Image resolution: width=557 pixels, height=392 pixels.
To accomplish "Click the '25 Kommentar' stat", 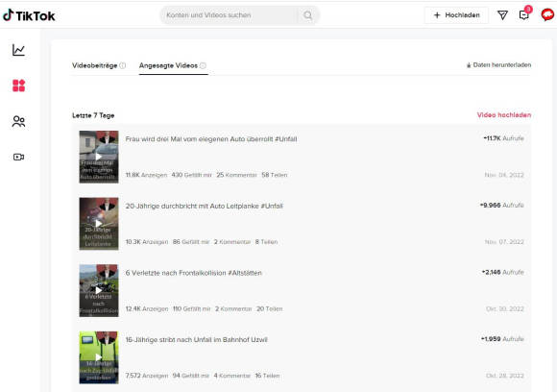I will [236, 175].
